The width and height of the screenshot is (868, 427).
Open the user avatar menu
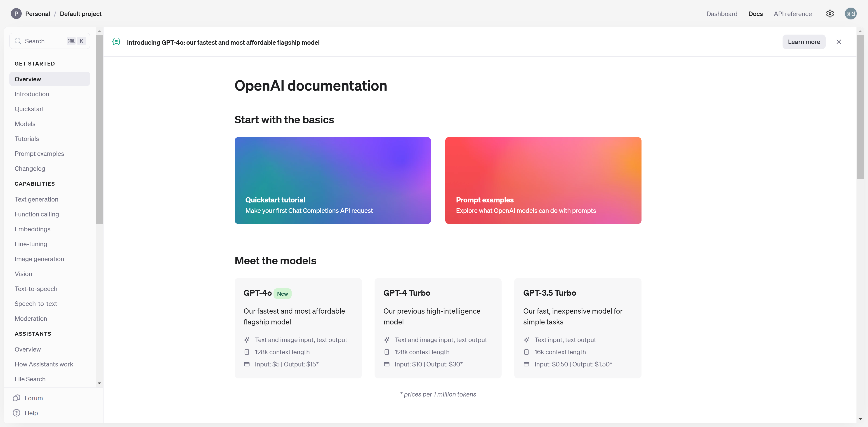click(x=851, y=14)
